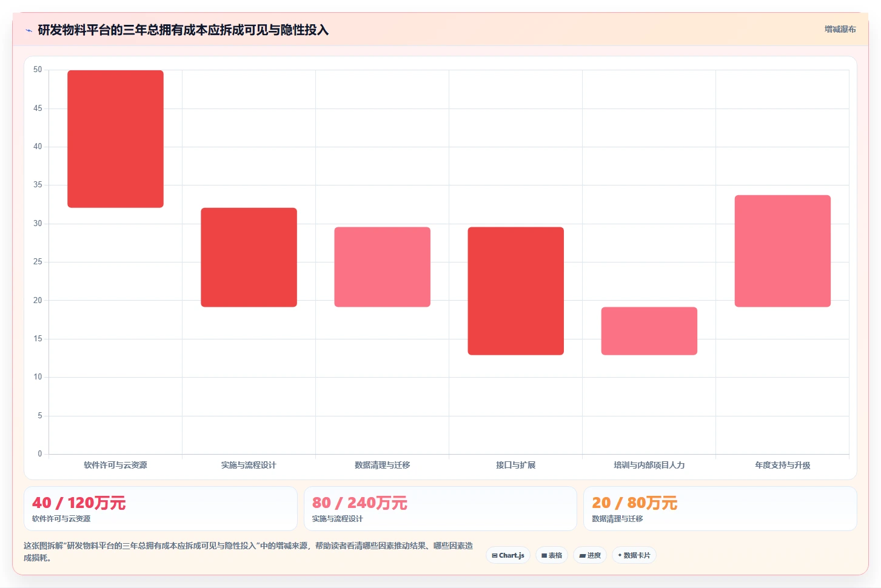Click the y-axis value 50
The image size is (881, 588).
pyautogui.click(x=38, y=70)
